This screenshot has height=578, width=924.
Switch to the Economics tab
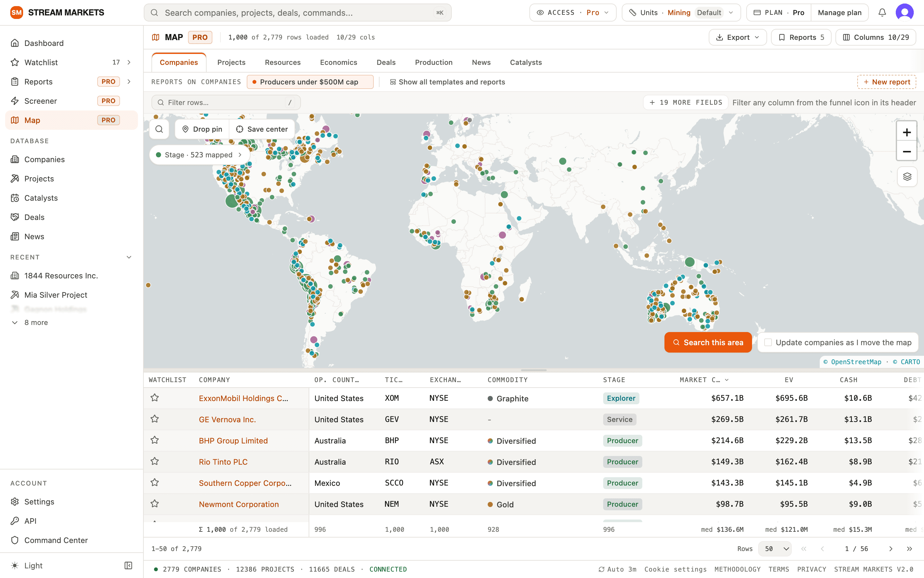[338, 62]
